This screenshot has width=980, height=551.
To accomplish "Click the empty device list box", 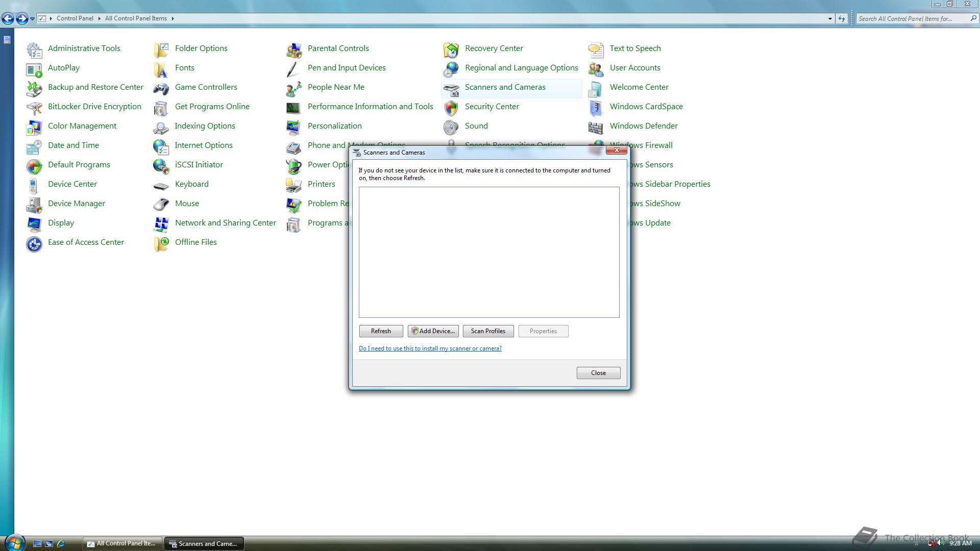I will pyautogui.click(x=489, y=252).
